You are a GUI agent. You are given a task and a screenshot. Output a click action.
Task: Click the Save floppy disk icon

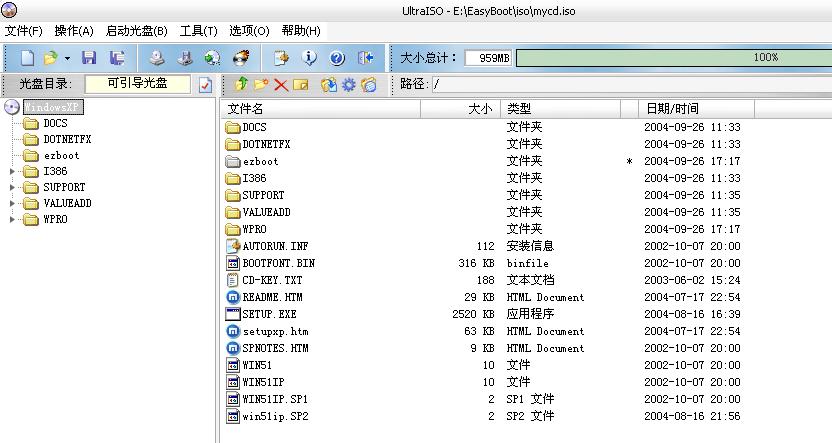[89, 58]
